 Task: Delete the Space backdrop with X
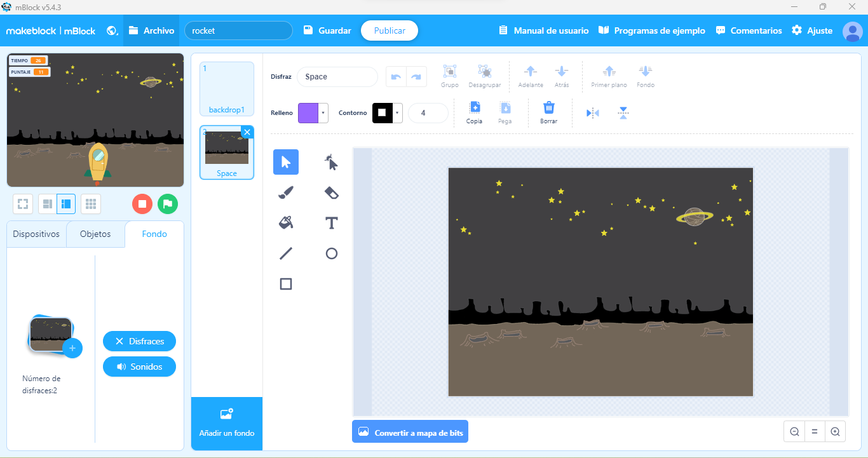click(247, 131)
